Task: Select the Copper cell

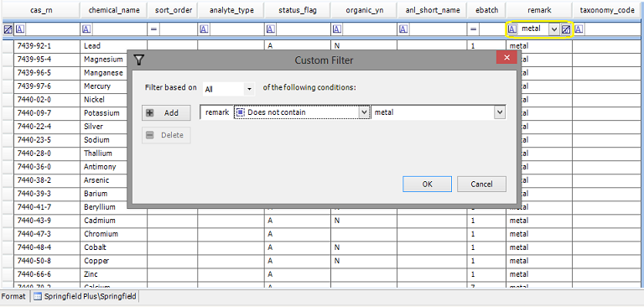Action: (114, 261)
